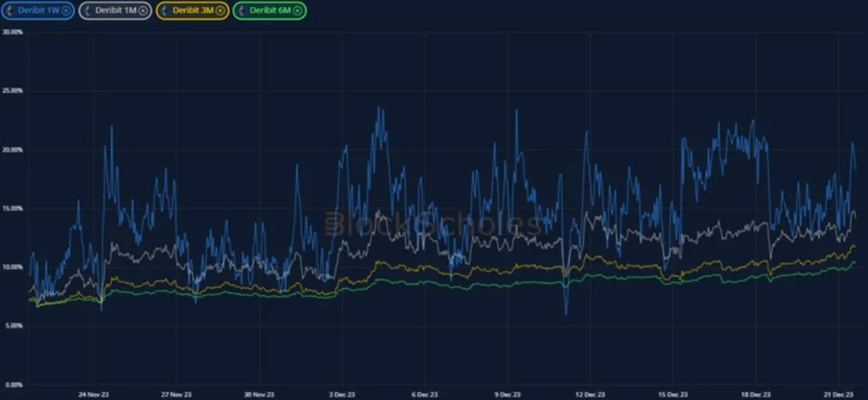Click the 18 Dec 23 date label
Screen dimensions: 868x400
tap(755, 395)
